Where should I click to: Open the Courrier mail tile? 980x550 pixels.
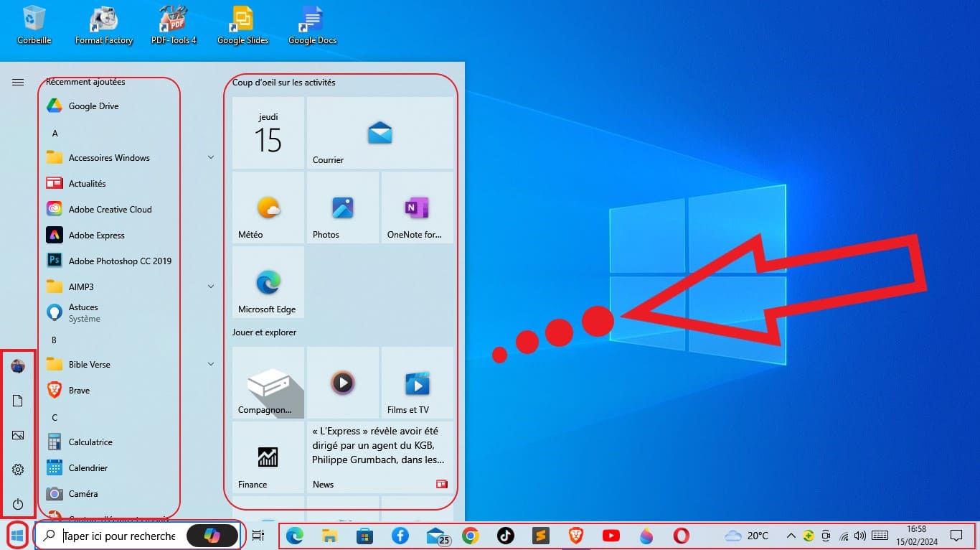click(380, 133)
